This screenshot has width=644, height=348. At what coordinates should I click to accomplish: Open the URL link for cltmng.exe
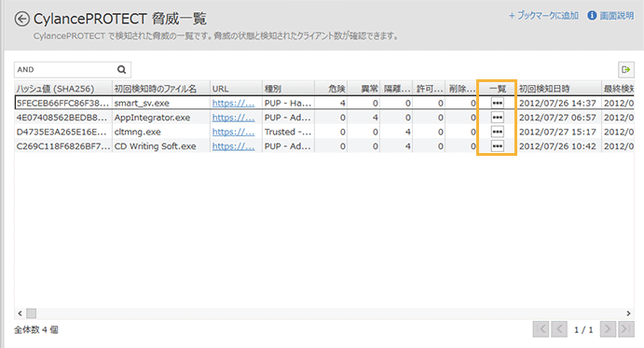coord(233,132)
